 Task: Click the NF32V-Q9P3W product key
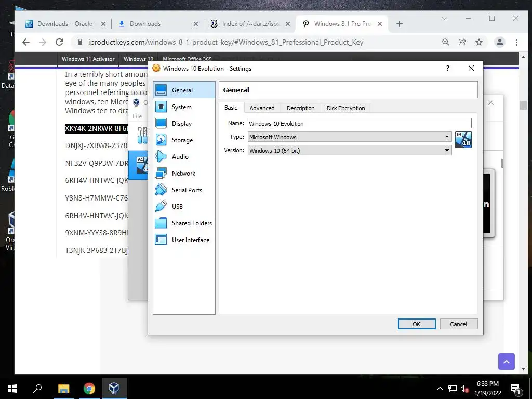[97, 163]
